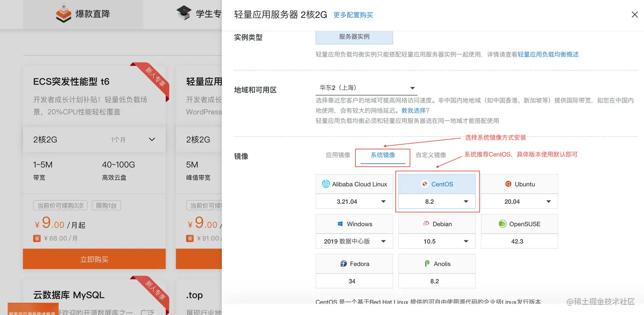
Task: Open the Alibaba Cloud Linux 3.21.04 version dropdown
Action: click(354, 202)
